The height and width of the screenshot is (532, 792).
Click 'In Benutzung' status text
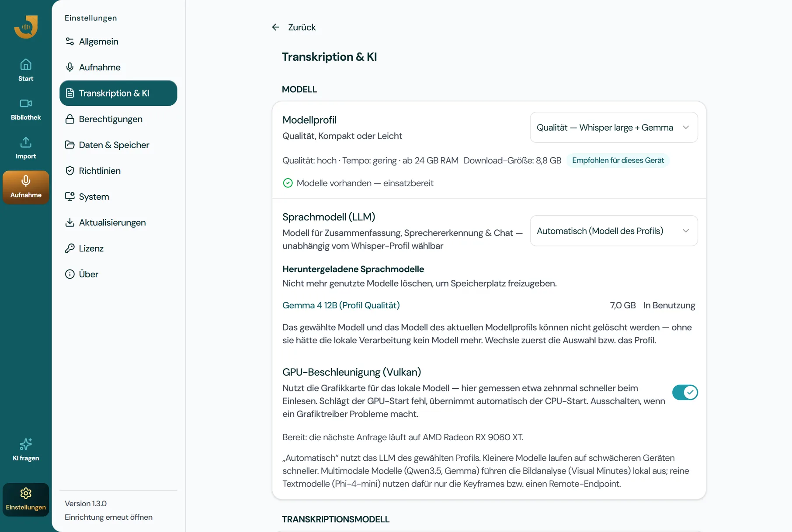pyautogui.click(x=669, y=305)
